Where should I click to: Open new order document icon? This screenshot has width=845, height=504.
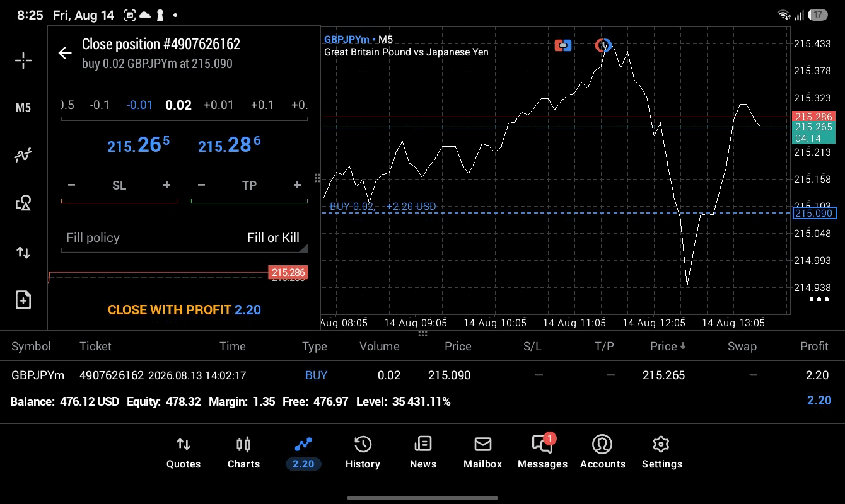tap(23, 300)
